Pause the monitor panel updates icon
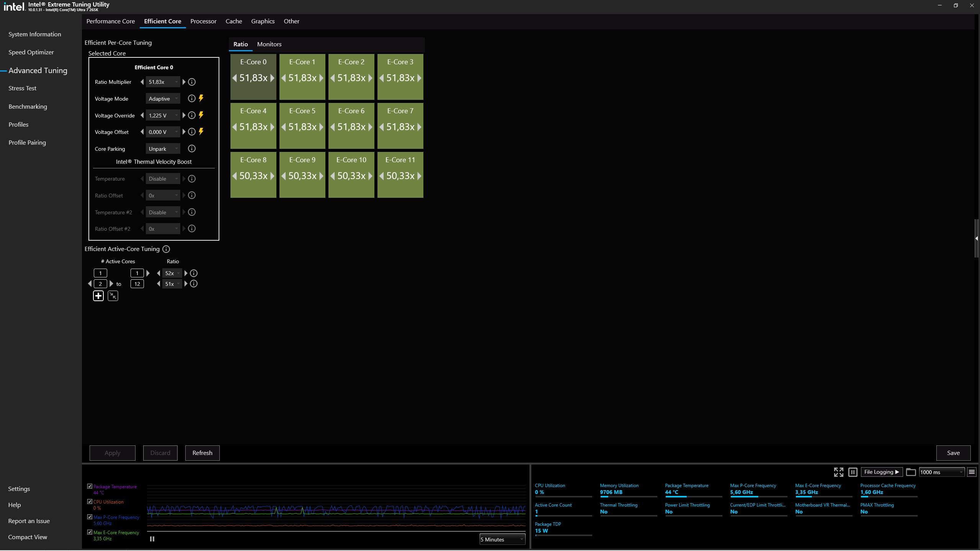Image resolution: width=980 pixels, height=551 pixels. (x=853, y=472)
